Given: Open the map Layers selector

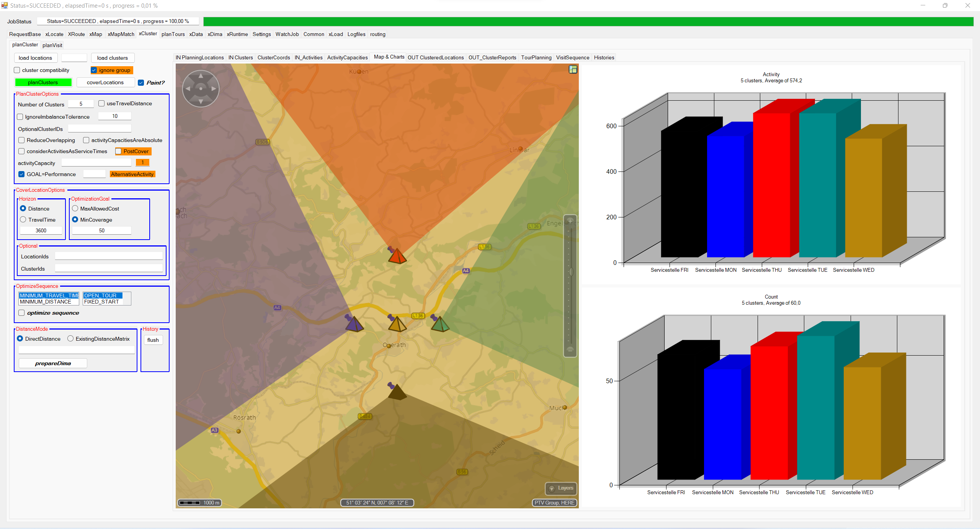Looking at the screenshot, I should point(561,488).
